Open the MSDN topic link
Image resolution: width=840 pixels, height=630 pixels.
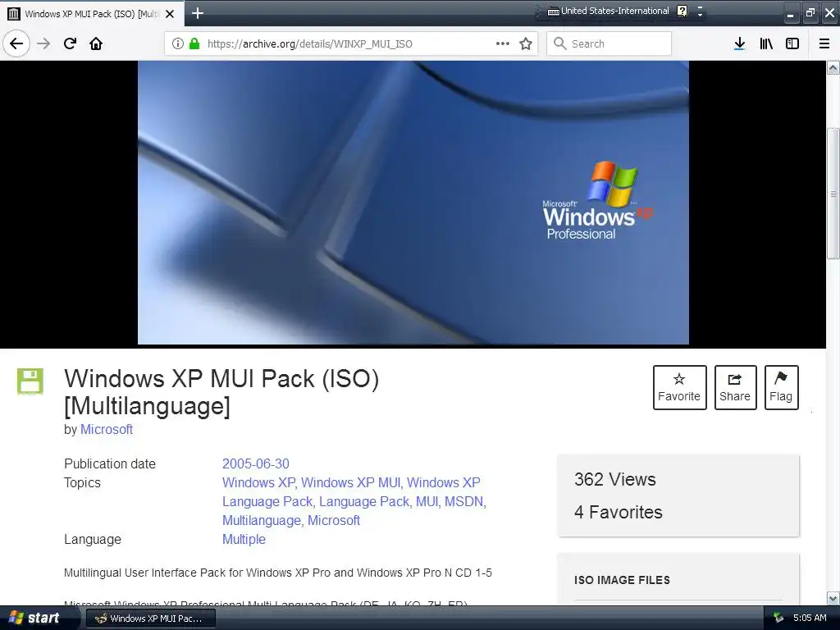(464, 501)
